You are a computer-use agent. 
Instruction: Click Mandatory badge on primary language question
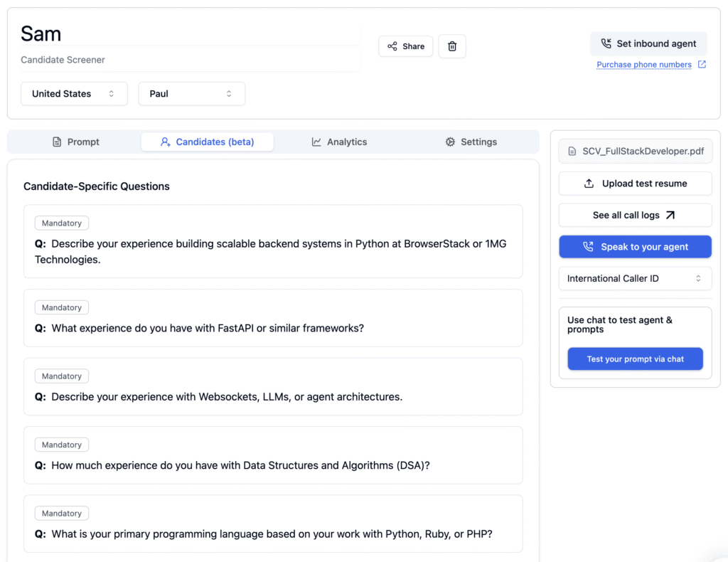[x=62, y=513]
